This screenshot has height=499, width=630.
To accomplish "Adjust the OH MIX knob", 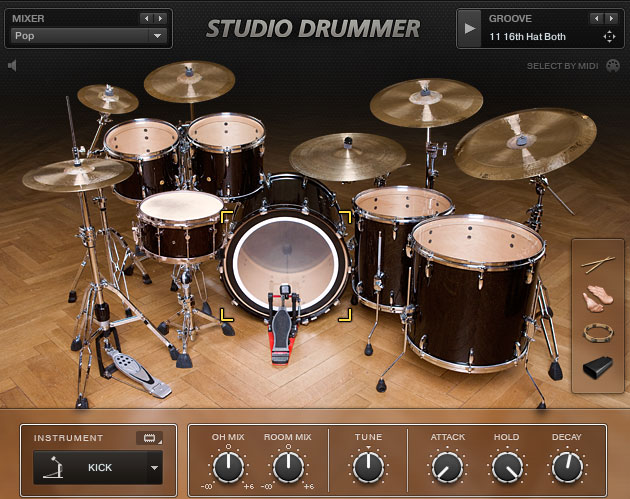I will [x=228, y=467].
